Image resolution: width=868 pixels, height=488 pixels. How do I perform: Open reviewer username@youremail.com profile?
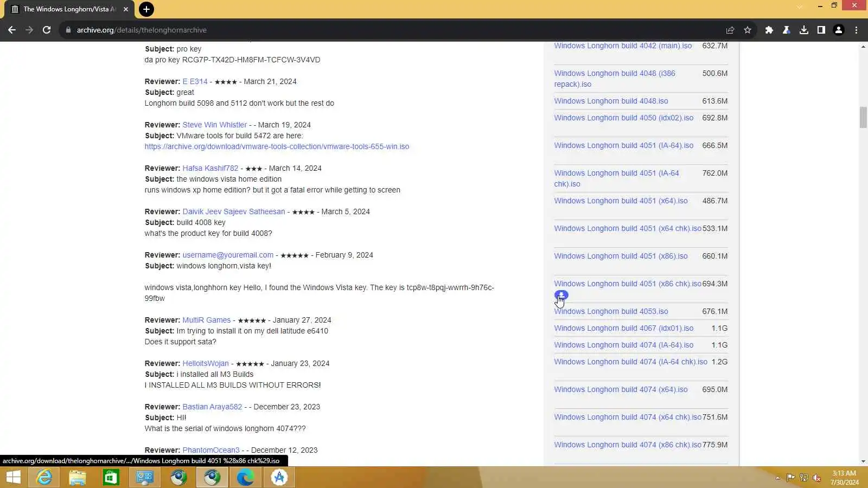[x=228, y=255]
